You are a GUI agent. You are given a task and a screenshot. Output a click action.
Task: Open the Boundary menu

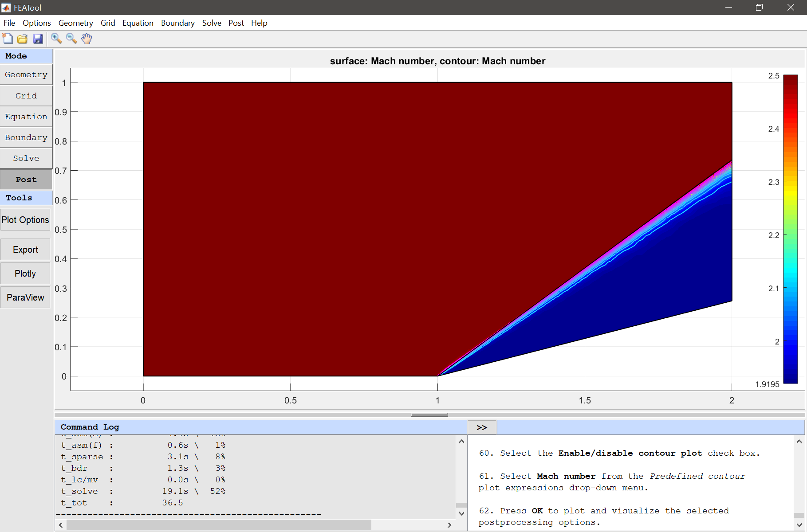pyautogui.click(x=178, y=23)
